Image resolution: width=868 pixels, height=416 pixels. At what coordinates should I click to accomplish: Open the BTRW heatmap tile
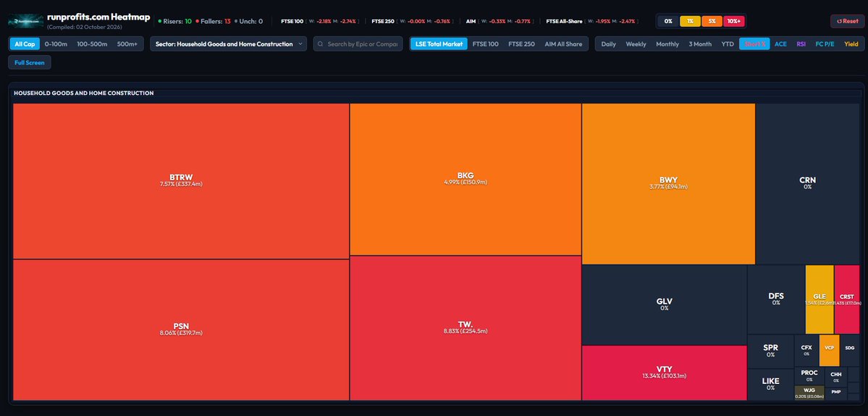tap(181, 180)
